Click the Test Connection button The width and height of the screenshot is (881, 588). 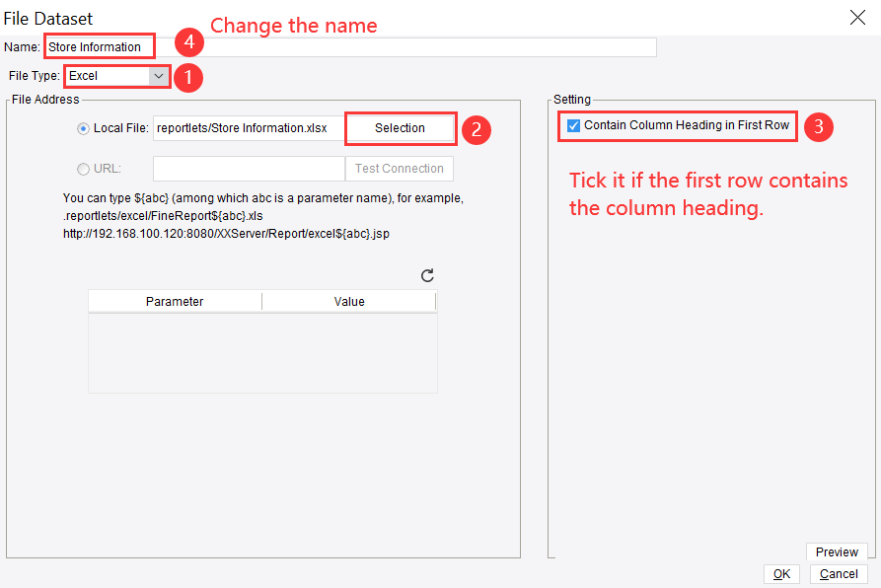pyautogui.click(x=400, y=169)
